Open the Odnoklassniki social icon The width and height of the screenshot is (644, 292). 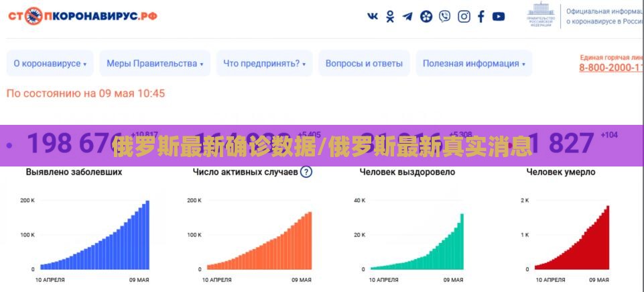coord(390,17)
